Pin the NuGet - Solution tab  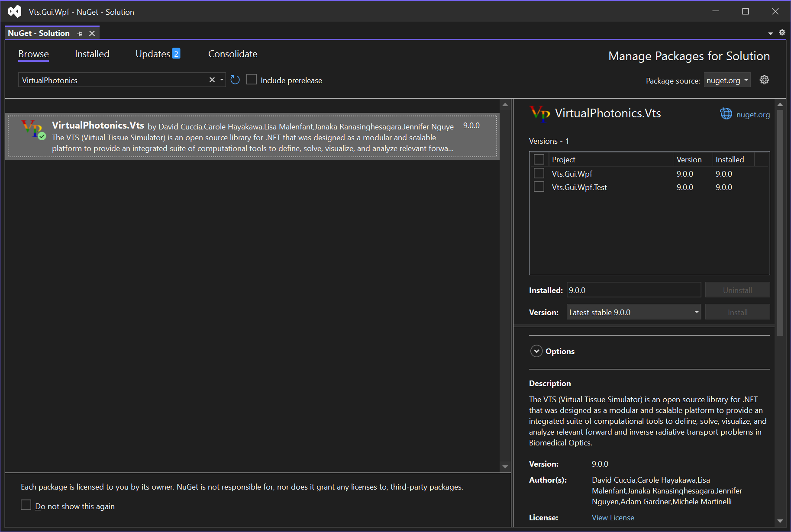80,33
